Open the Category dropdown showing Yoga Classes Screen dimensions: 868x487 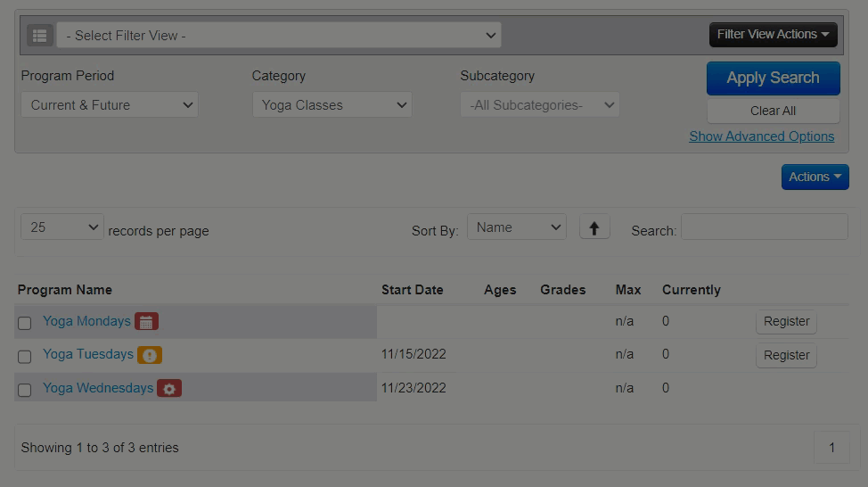point(332,105)
